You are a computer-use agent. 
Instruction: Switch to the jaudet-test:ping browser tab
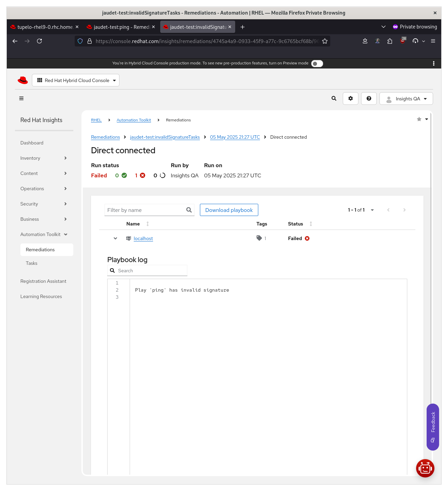pyautogui.click(x=120, y=27)
